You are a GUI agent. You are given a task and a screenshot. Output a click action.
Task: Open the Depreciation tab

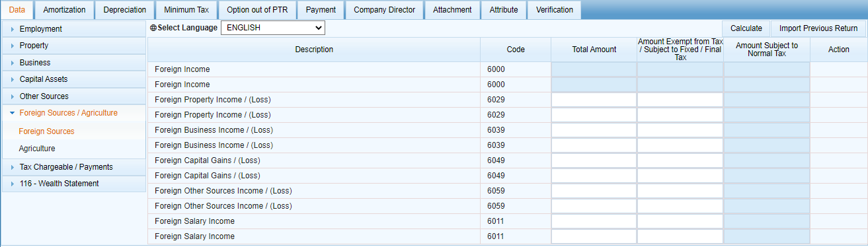(x=124, y=10)
